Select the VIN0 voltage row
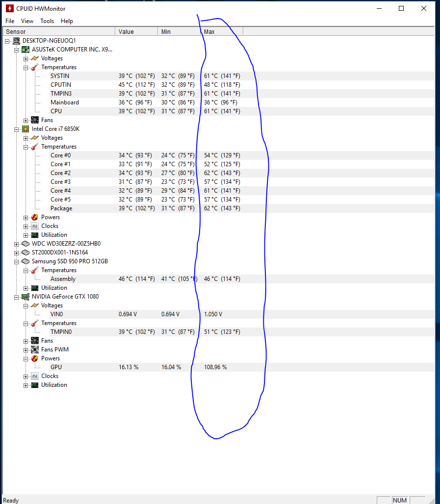The image size is (440, 504). coord(241,314)
